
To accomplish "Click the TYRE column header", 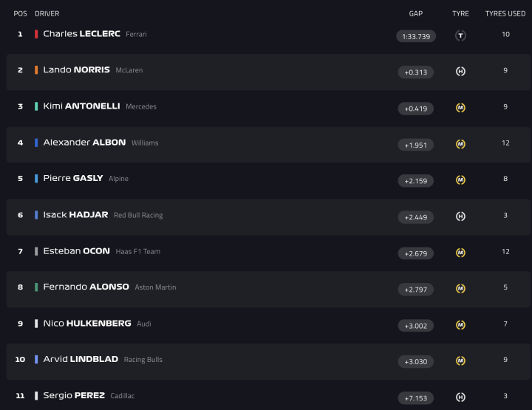I will [460, 13].
